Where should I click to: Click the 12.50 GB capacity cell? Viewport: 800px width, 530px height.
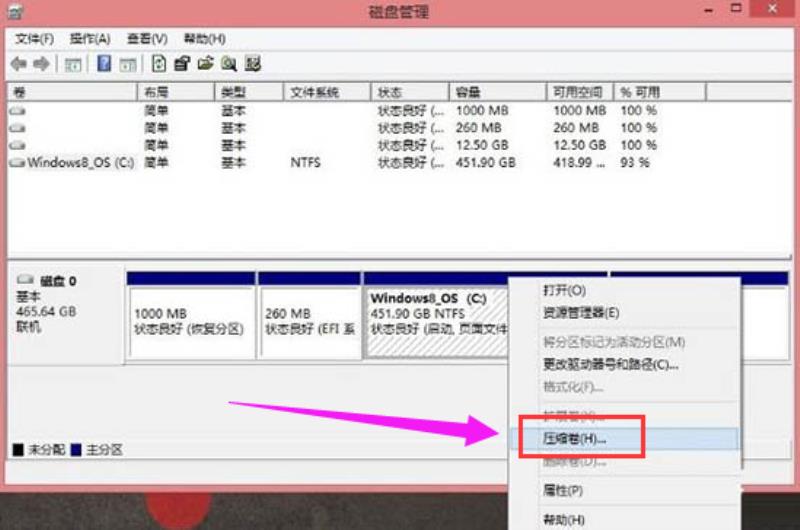pos(482,145)
